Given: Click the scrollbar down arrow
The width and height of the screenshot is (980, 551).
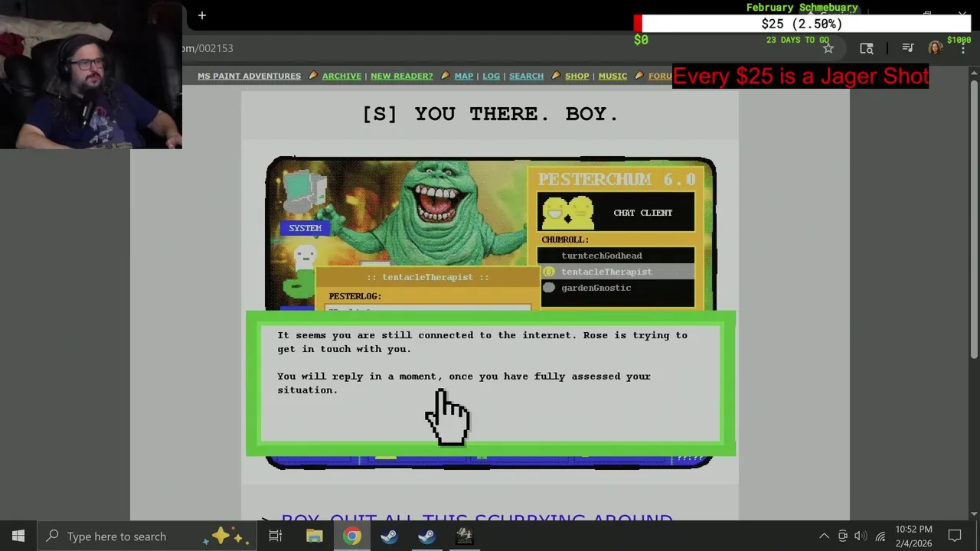Looking at the screenshot, I should [974, 514].
